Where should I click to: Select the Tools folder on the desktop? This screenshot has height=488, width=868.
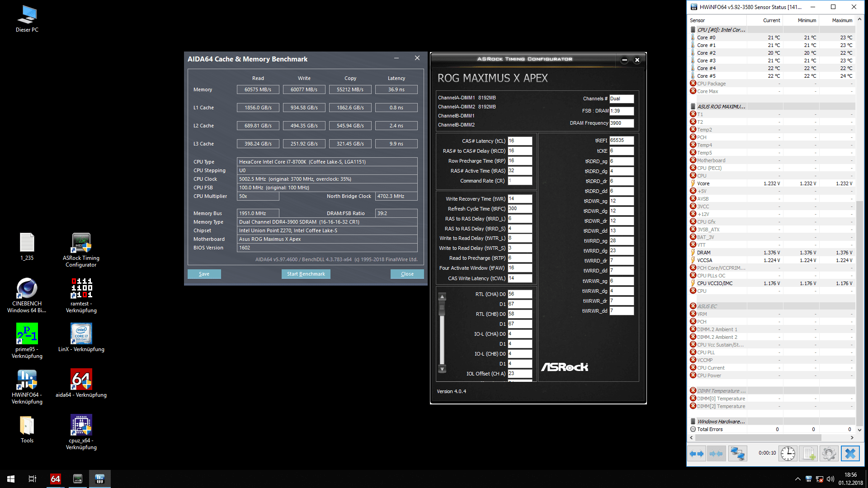pyautogui.click(x=27, y=429)
